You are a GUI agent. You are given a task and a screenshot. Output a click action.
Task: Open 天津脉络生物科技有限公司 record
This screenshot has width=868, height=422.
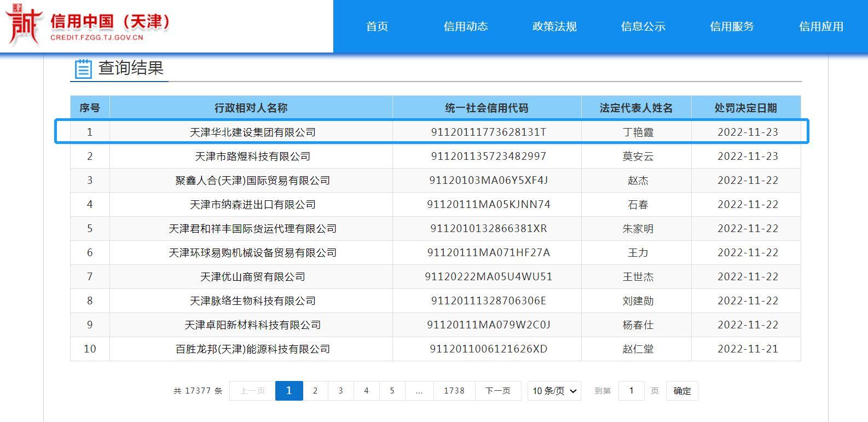(253, 300)
